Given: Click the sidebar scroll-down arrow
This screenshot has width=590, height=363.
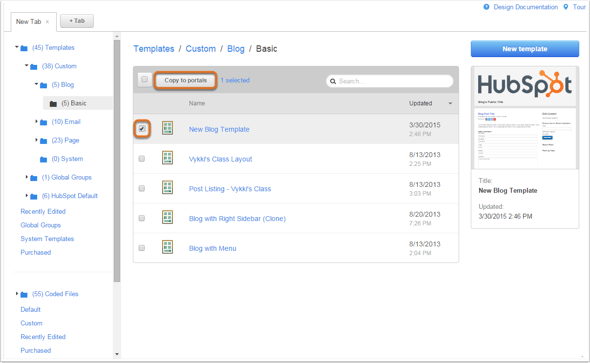Looking at the screenshot, I should [117, 354].
